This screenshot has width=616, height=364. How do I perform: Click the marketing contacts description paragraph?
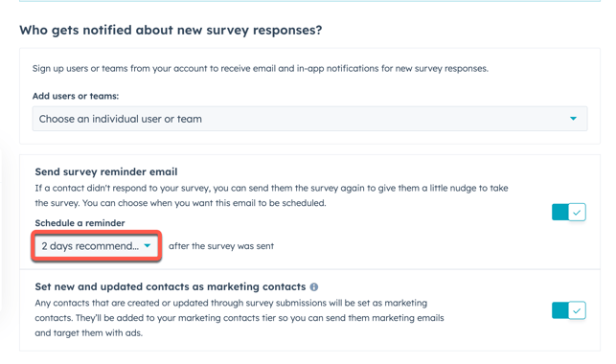[240, 318]
